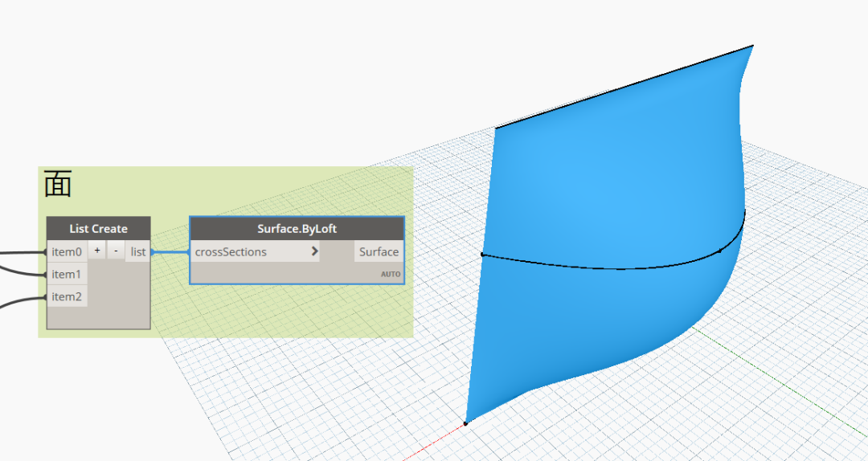
Task: Select the List Create node title
Action: [99, 229]
